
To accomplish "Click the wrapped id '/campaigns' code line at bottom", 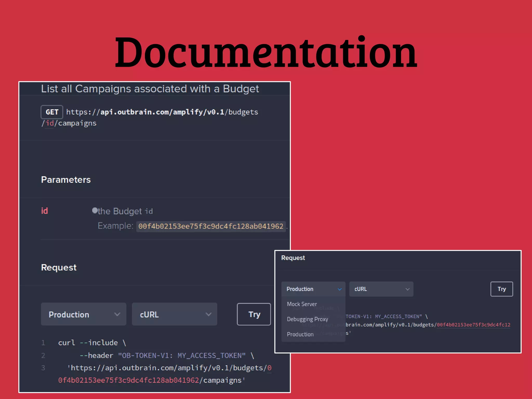I will click(152, 380).
